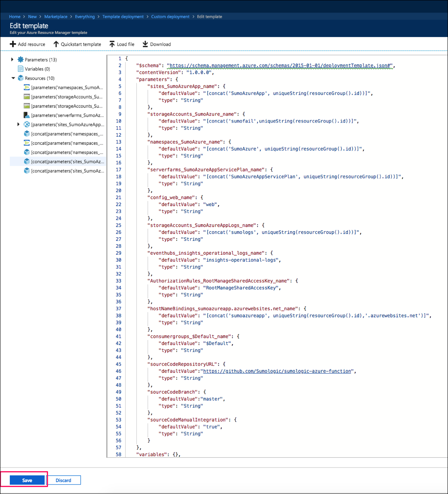
Task: Collapse the Resources tree node
Action: 13,78
